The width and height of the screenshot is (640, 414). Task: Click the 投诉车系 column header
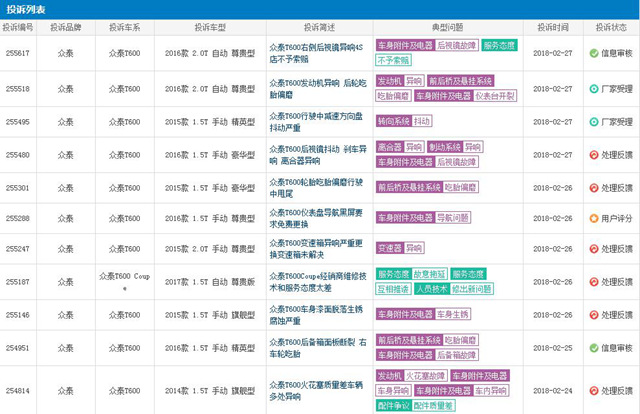pos(124,27)
